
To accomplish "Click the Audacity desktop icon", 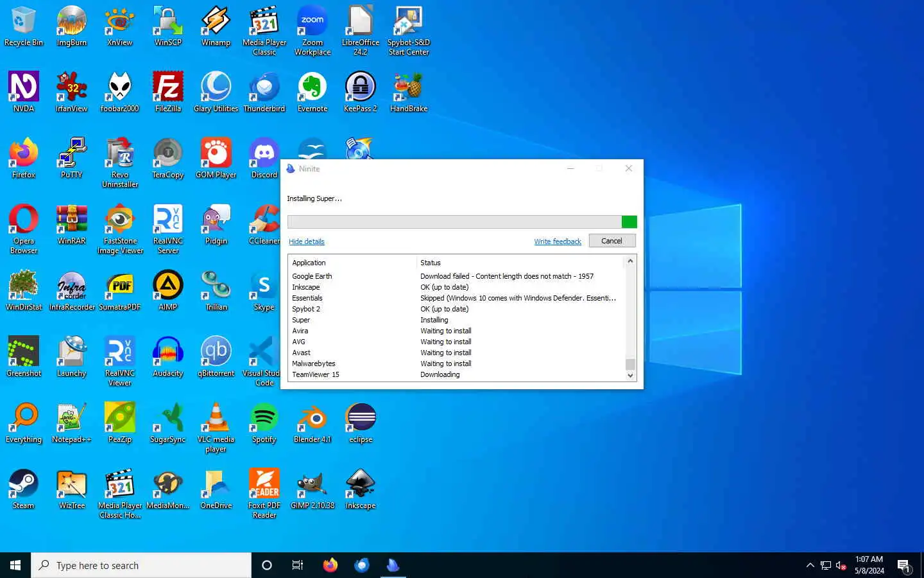I will click(x=168, y=357).
